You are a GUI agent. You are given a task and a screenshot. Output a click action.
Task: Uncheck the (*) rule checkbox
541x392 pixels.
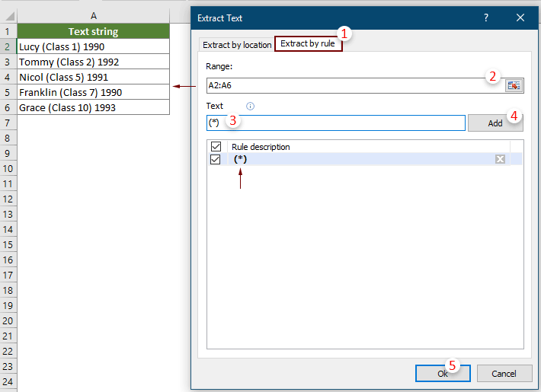click(216, 159)
